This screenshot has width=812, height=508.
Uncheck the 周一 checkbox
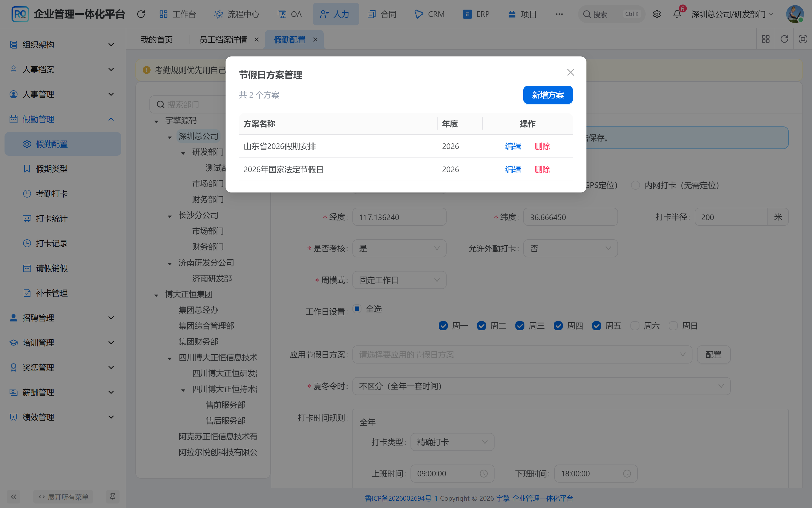tap(443, 326)
